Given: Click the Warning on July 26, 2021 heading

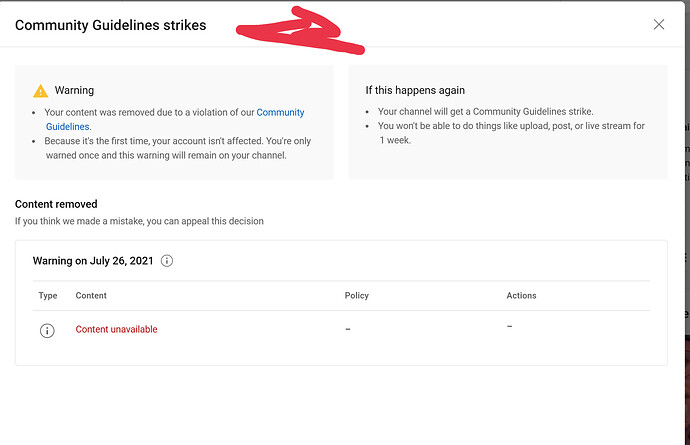Looking at the screenshot, I should coord(93,261).
